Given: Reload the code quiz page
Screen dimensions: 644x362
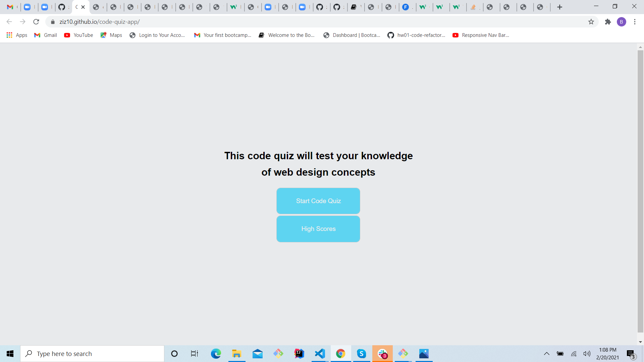Looking at the screenshot, I should pyautogui.click(x=36, y=22).
